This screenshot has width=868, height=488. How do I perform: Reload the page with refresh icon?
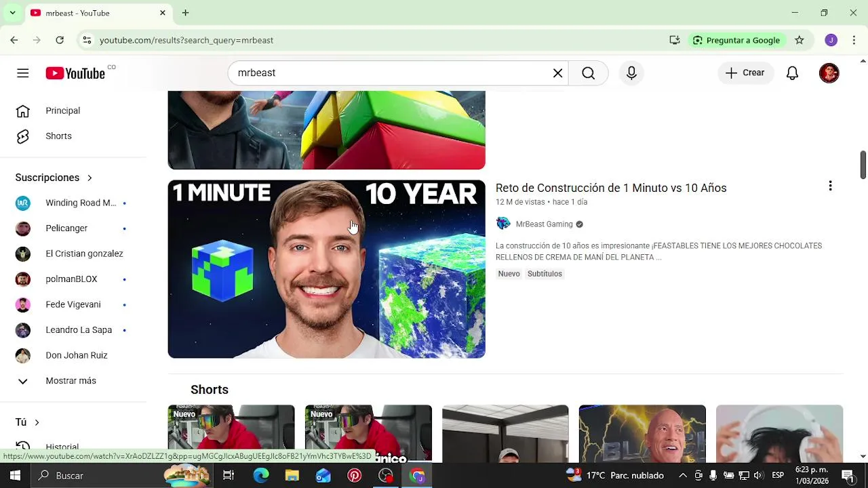click(x=60, y=40)
